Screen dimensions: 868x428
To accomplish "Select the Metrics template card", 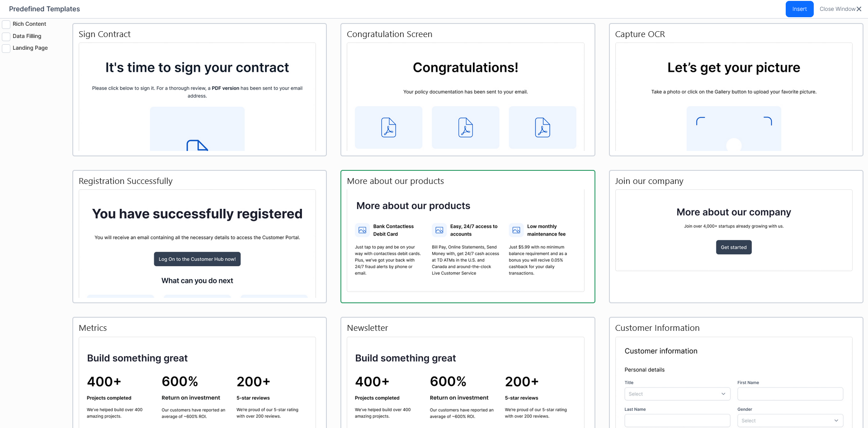I will coord(199,328).
